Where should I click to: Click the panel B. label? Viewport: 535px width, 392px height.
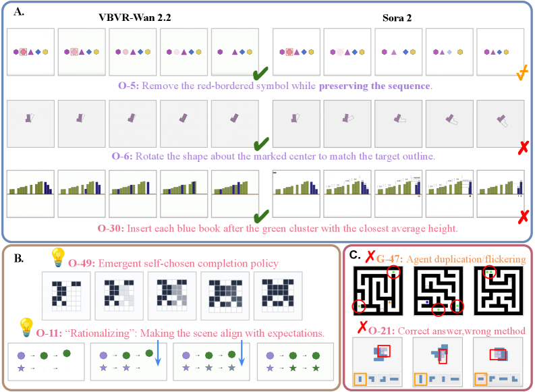click(19, 258)
